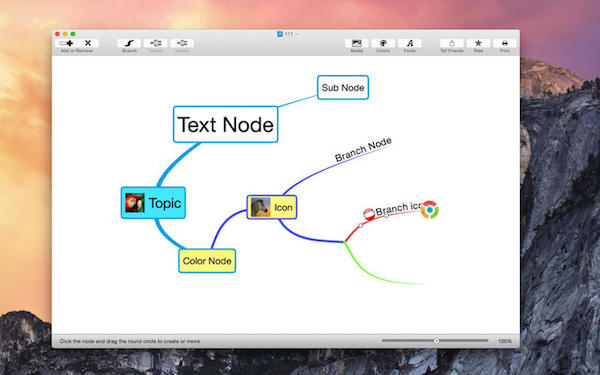Image resolution: width=600 pixels, height=375 pixels.
Task: Open the Fonts panel
Action: [409, 43]
